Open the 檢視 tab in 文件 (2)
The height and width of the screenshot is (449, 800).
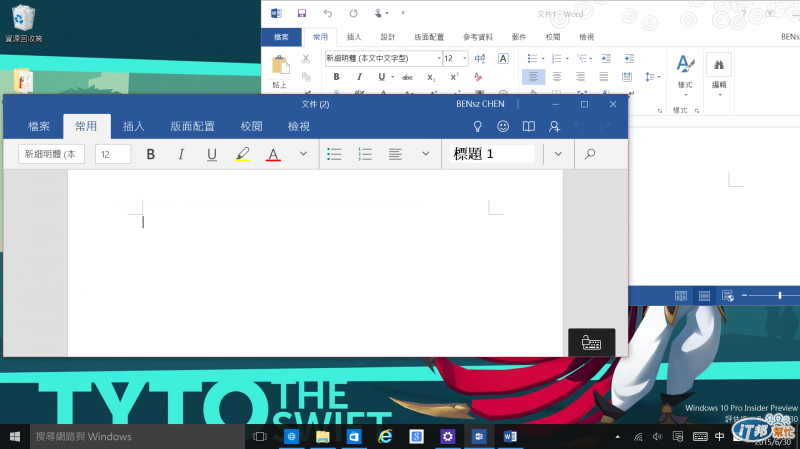(x=299, y=127)
